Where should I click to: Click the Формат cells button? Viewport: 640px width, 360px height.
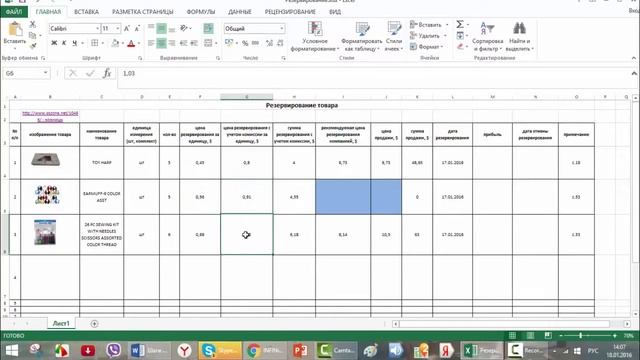coord(427,47)
